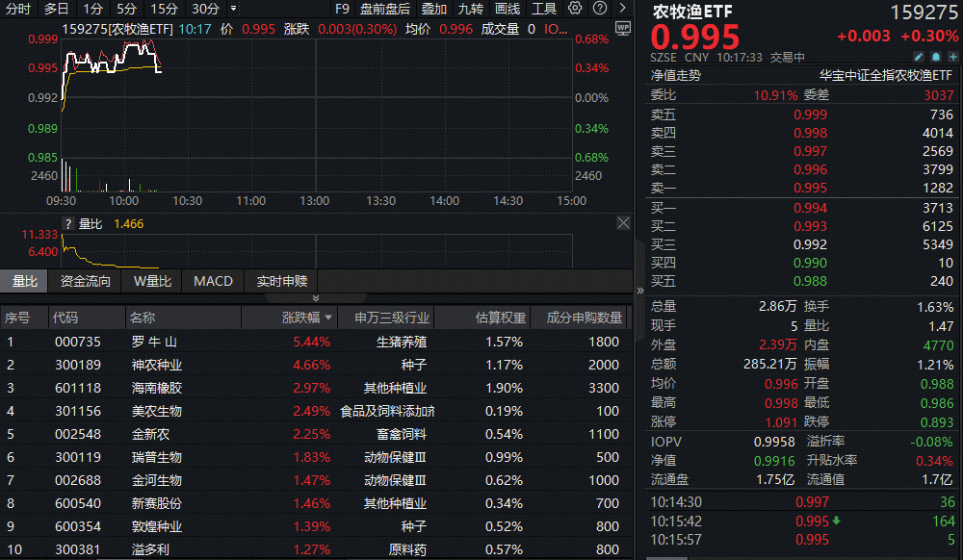Viewport: 963px width, 560px height.
Task: Open the 画线 drawing tool
Action: [507, 8]
